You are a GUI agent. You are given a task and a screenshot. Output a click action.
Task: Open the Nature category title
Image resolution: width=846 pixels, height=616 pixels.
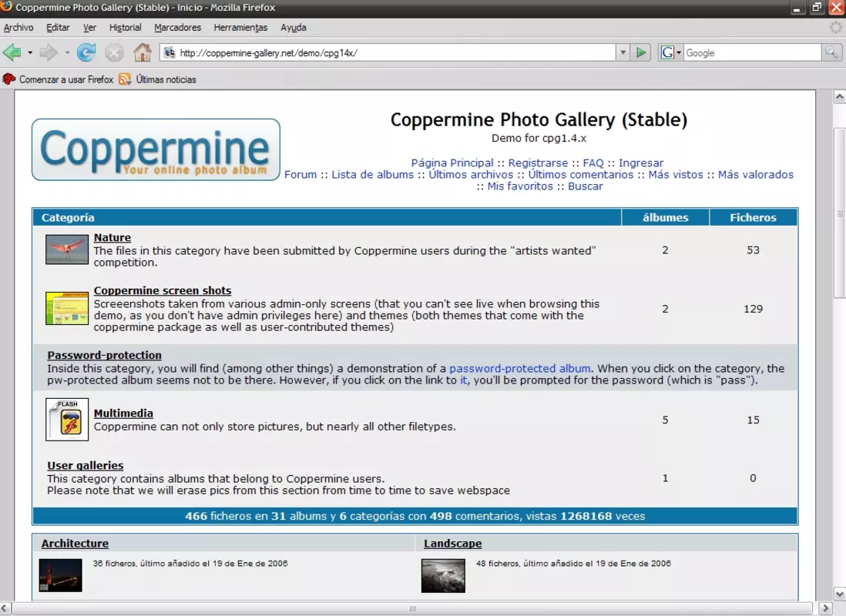[112, 238]
